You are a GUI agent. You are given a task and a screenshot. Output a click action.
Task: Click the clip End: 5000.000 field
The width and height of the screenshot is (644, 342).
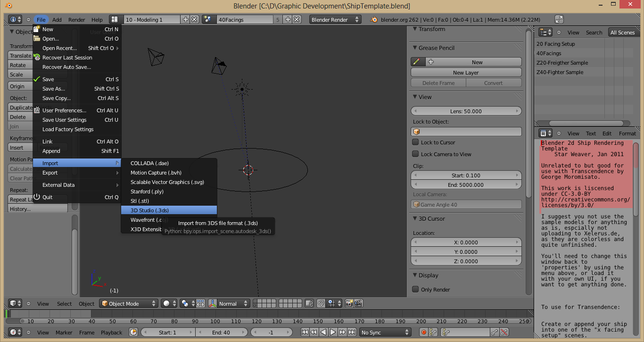coord(466,185)
